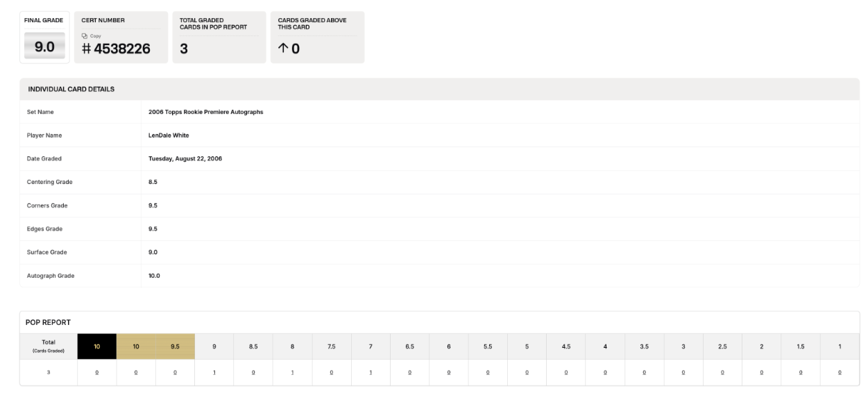Image resolution: width=868 pixels, height=395 pixels.
Task: Click the LenDale White player name
Action: (169, 135)
